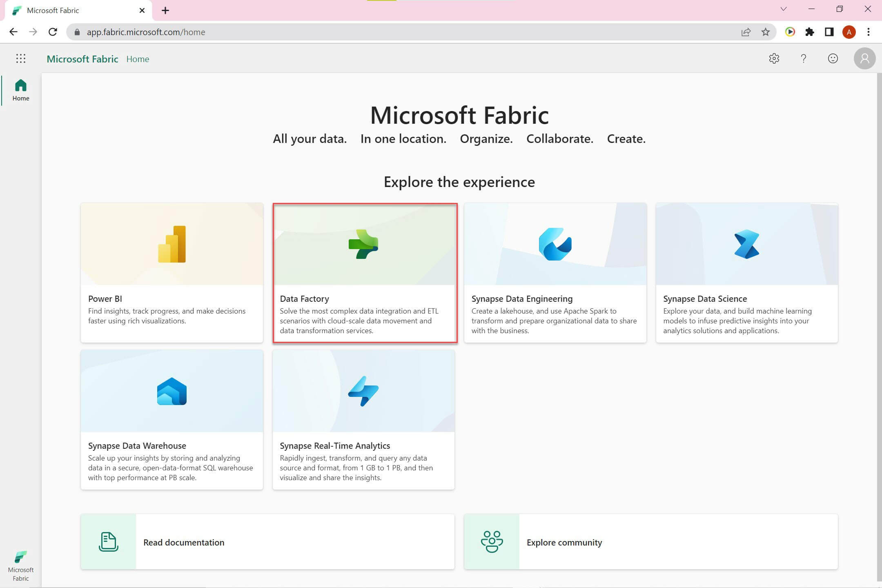Image resolution: width=882 pixels, height=588 pixels.
Task: Open the app launcher waffle icon
Action: click(20, 59)
